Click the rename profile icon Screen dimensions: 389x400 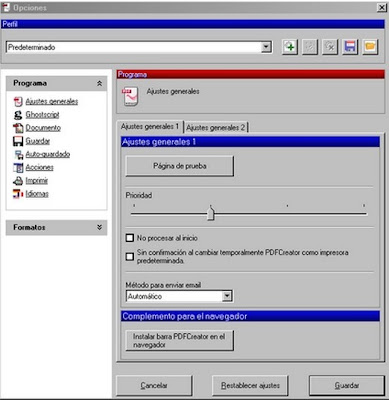click(x=310, y=47)
